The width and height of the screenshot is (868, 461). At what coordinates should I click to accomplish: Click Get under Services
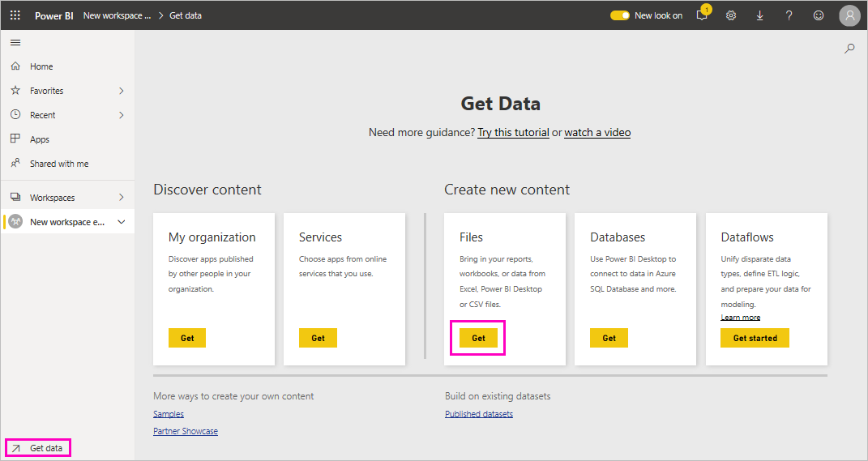point(318,338)
